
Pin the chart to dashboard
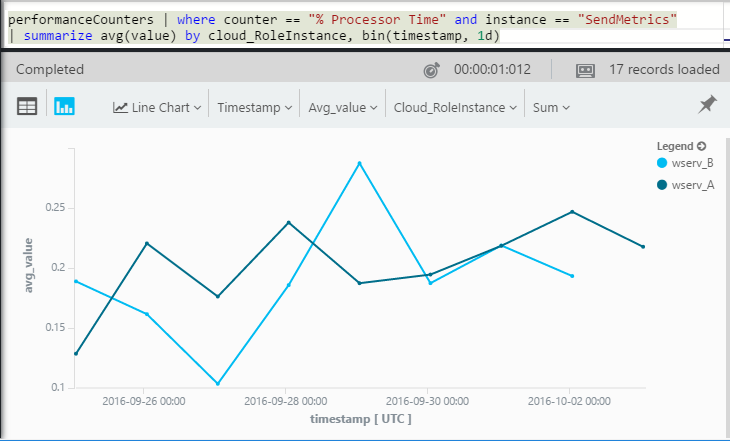click(x=707, y=105)
